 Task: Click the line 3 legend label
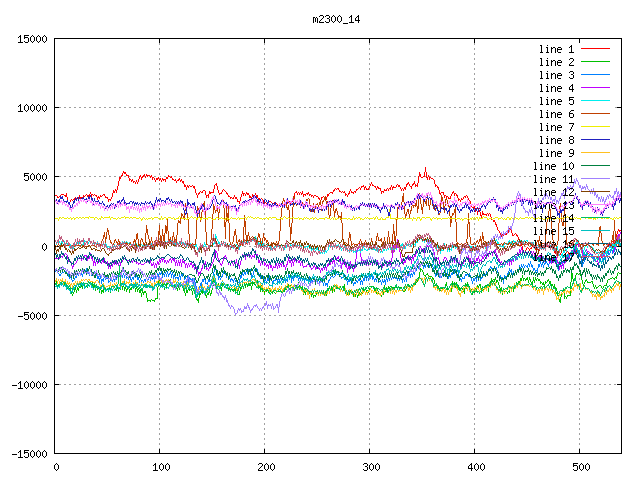tap(556, 75)
